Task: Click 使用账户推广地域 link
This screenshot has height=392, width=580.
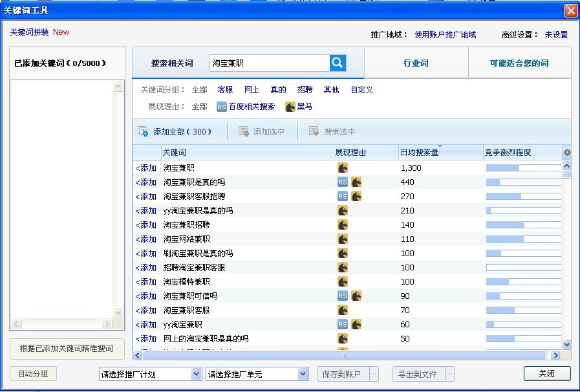Action: point(445,35)
